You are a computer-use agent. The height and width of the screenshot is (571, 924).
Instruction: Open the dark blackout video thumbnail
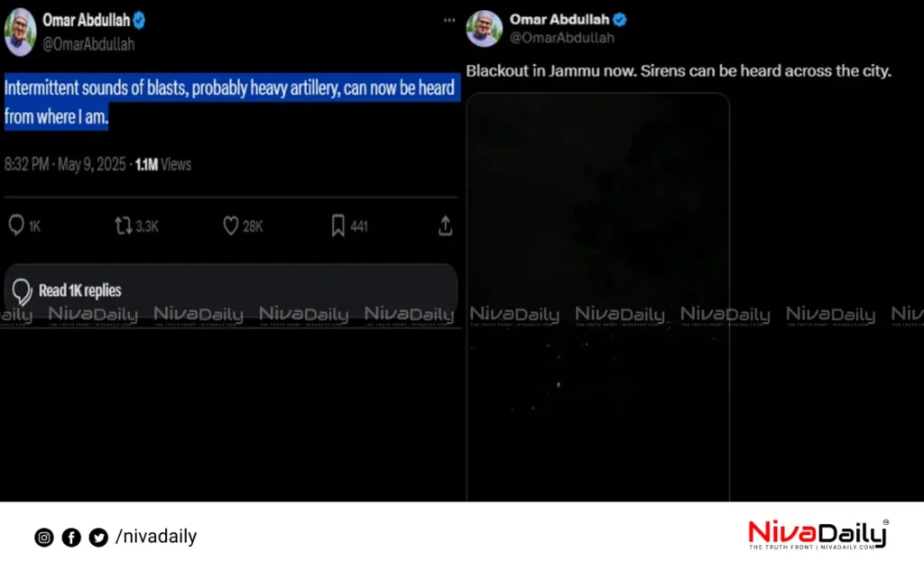tap(598, 297)
